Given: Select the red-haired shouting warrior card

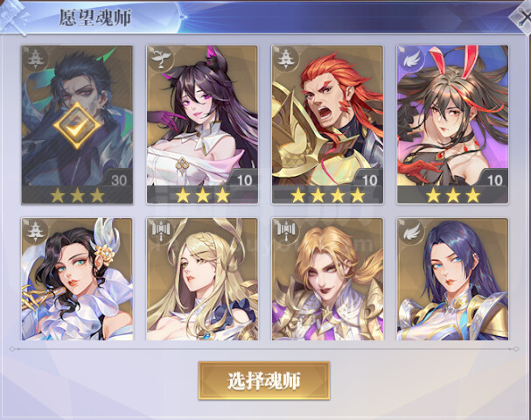Looking at the screenshot, I should click(327, 124).
